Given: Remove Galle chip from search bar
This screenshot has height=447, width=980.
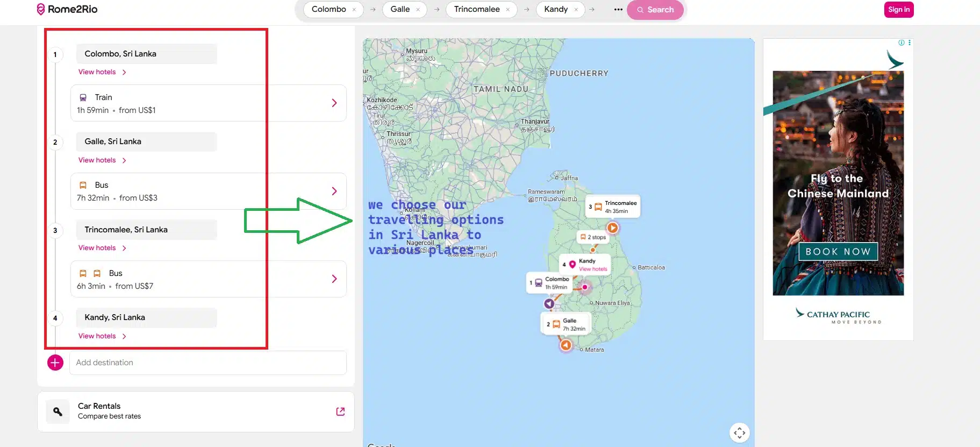Looking at the screenshot, I should pos(418,10).
